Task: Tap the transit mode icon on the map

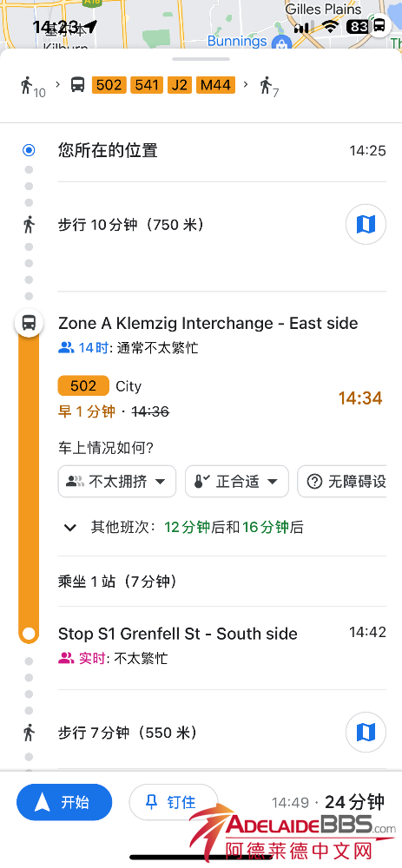Action: (x=379, y=25)
